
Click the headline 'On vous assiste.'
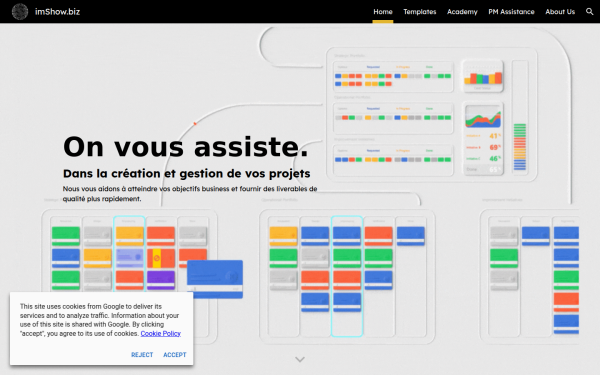pyautogui.click(x=186, y=147)
